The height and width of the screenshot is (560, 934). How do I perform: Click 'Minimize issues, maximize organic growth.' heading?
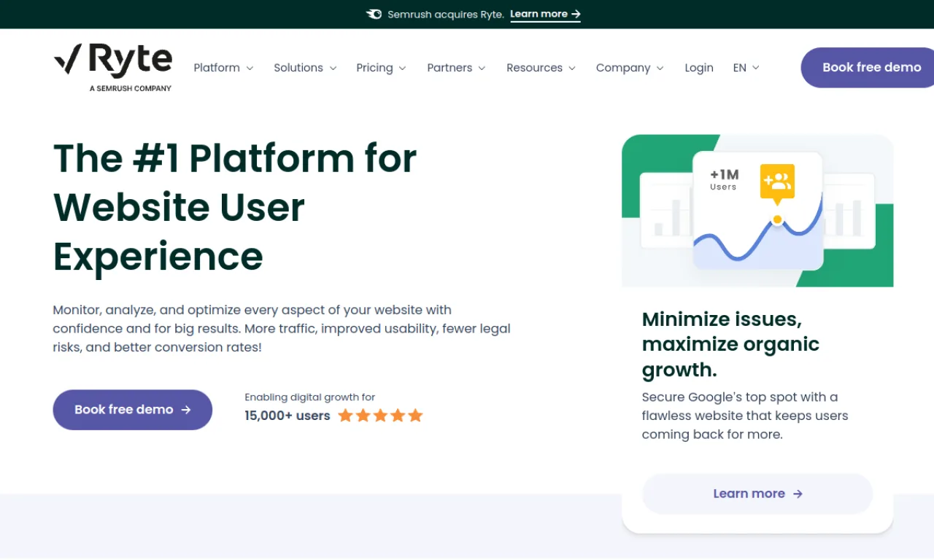coord(730,344)
